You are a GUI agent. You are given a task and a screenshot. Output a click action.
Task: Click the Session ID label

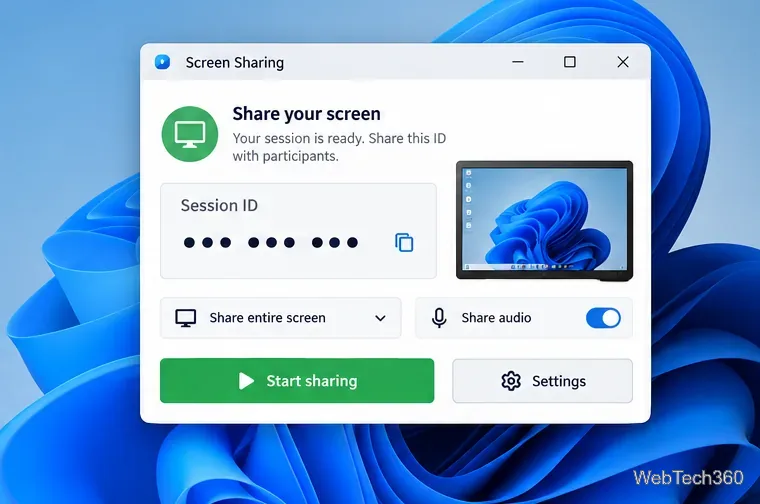219,205
